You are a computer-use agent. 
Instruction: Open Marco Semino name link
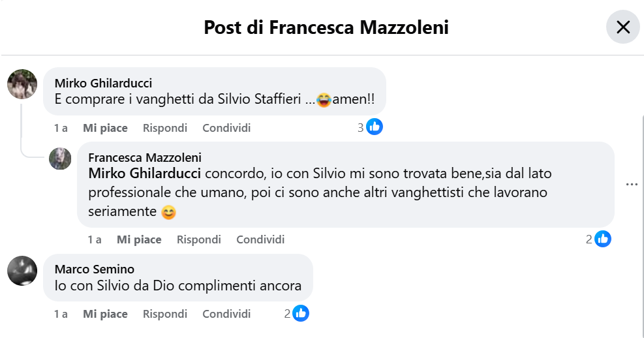point(95,269)
